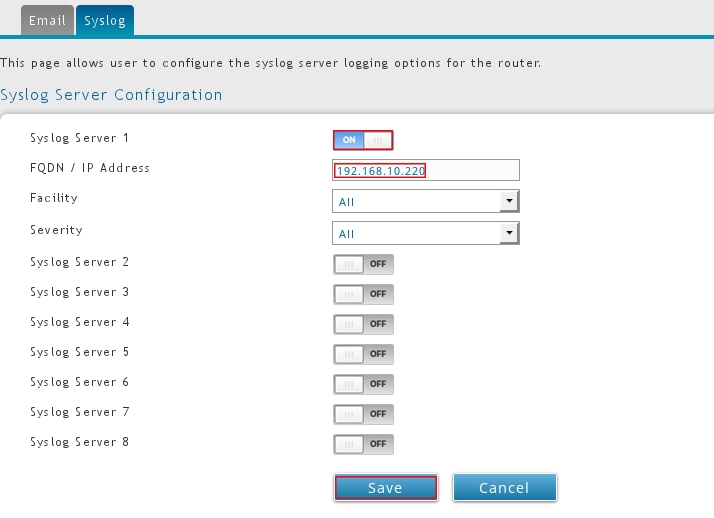Toggle Syslog Server 3 on
The width and height of the screenshot is (714, 518).
pyautogui.click(x=363, y=294)
